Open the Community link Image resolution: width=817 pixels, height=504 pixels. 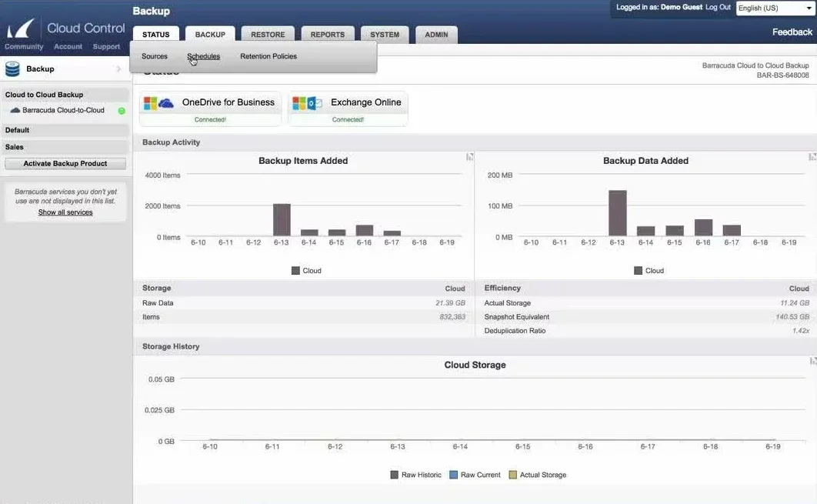point(24,46)
